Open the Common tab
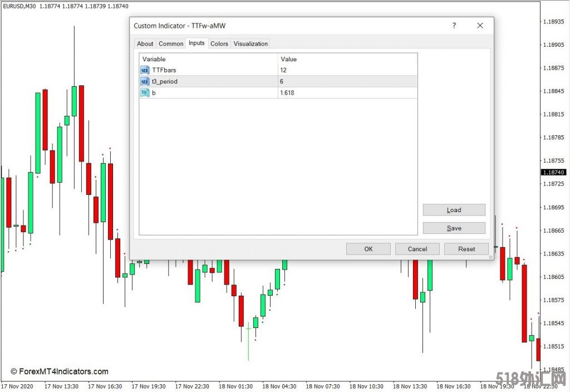 (171, 43)
